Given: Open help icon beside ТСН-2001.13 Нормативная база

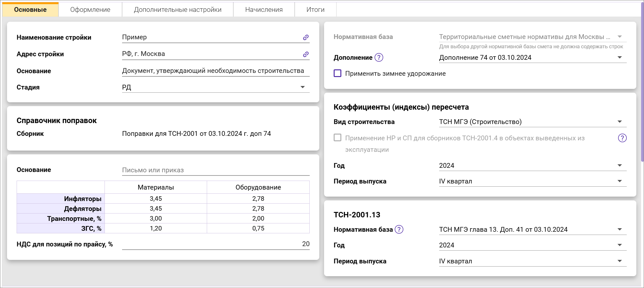Looking at the screenshot, I should (399, 230).
